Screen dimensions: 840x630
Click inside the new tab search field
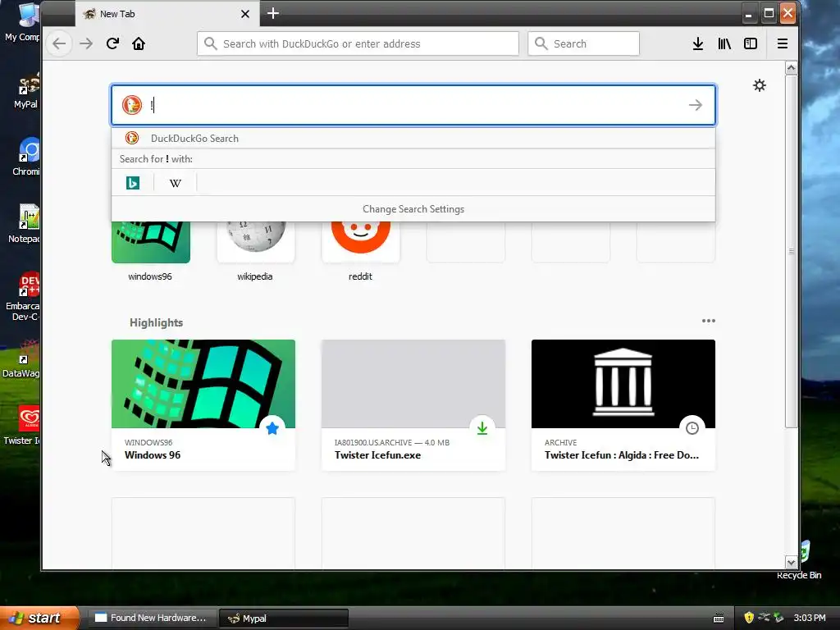[413, 105]
